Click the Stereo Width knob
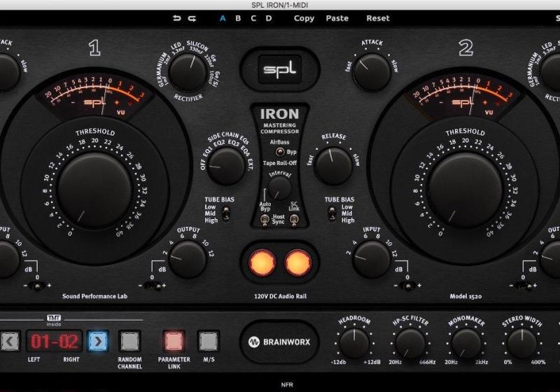This screenshot has height=392, width=560. [x=521, y=343]
